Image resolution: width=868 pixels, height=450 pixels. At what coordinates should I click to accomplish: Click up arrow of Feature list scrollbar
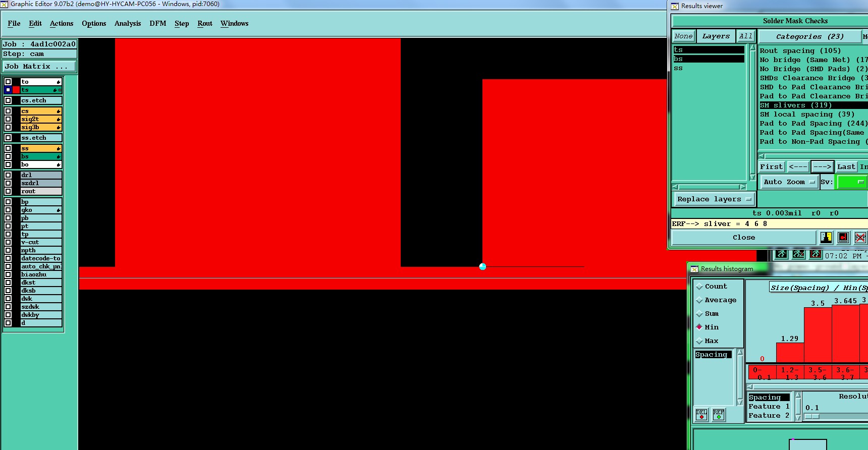pos(798,395)
